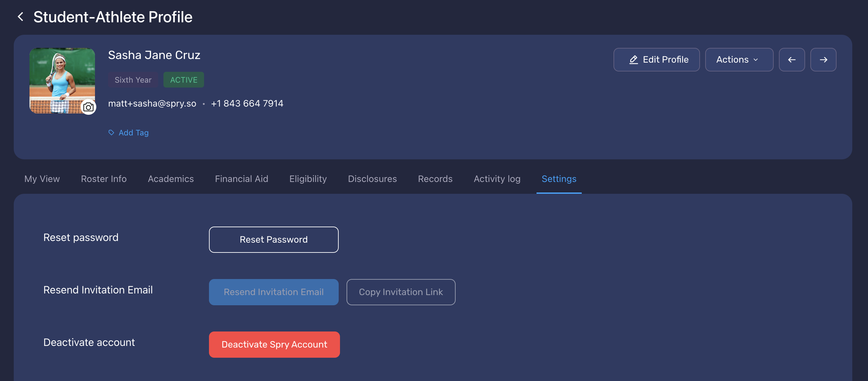Click Deactivate Spry Account button
This screenshot has width=868, height=381.
(274, 344)
